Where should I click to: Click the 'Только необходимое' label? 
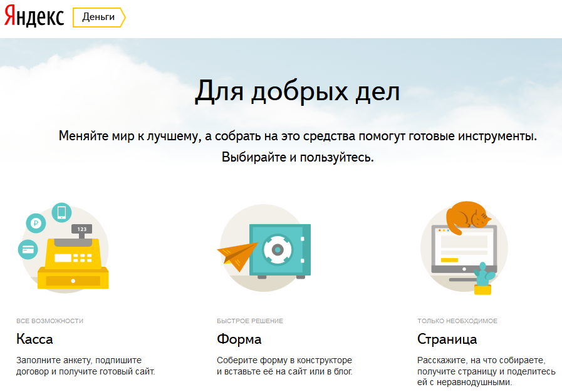(x=457, y=321)
